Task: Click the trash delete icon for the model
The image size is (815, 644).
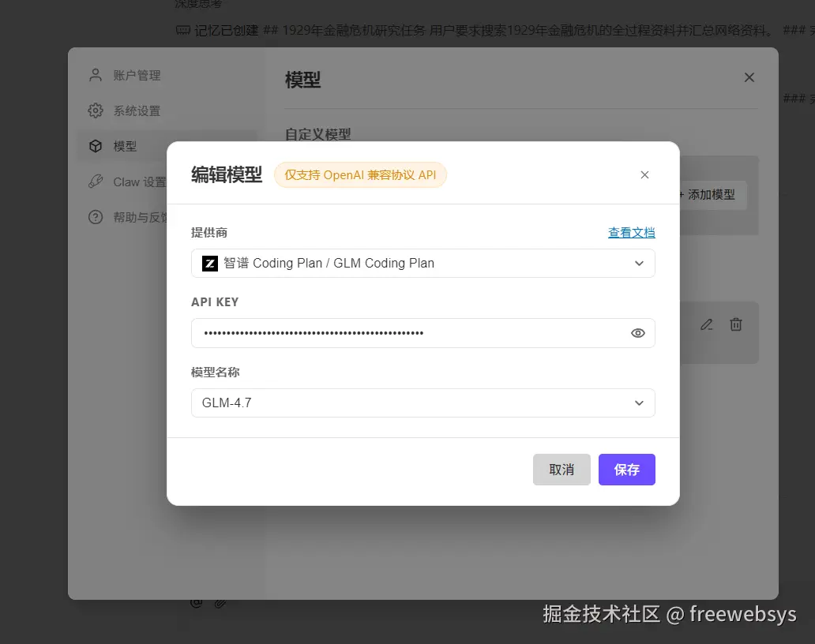Action: pos(735,324)
